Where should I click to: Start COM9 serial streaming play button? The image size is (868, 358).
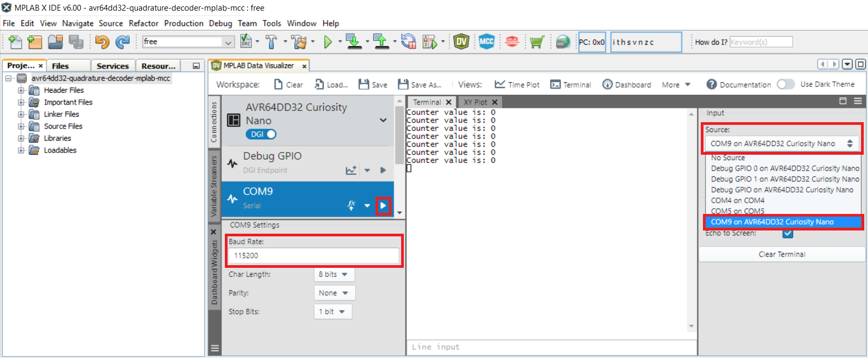pos(383,206)
